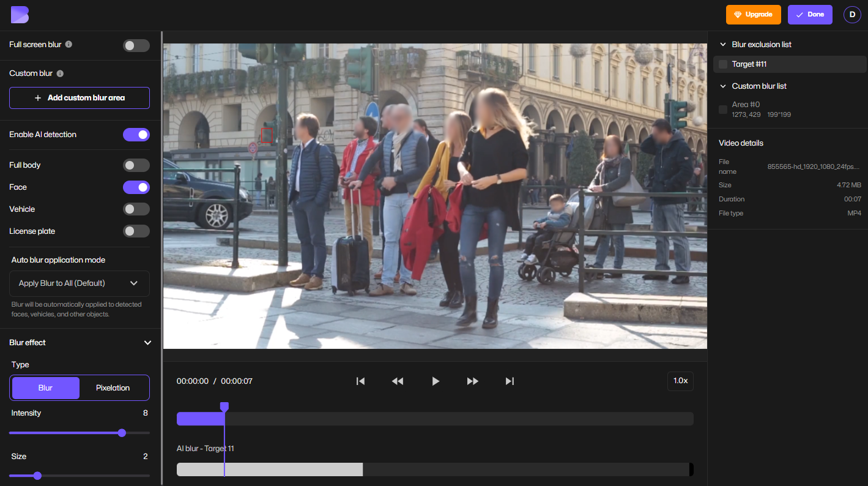Turn on Full screen blur
868x486 pixels.
136,45
